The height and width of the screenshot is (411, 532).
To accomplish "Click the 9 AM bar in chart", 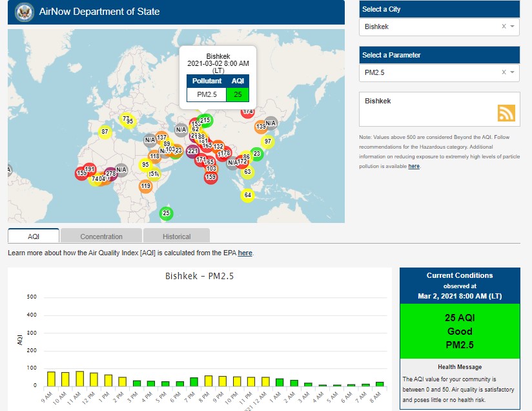I will click(51, 379).
